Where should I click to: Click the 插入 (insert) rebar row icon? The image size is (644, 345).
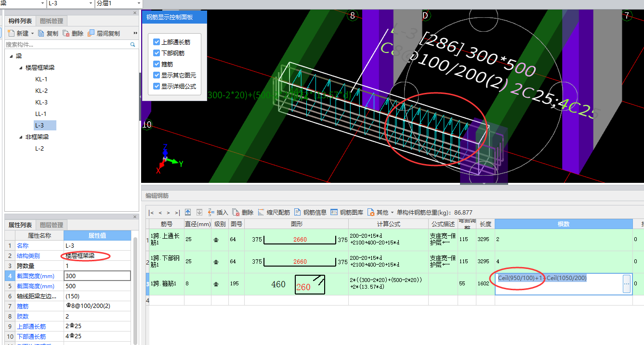click(x=211, y=212)
